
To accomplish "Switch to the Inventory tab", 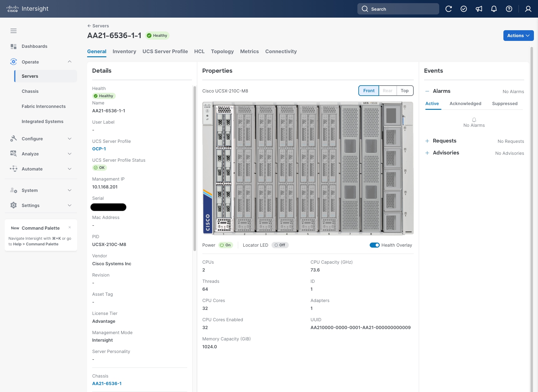I will [124, 51].
